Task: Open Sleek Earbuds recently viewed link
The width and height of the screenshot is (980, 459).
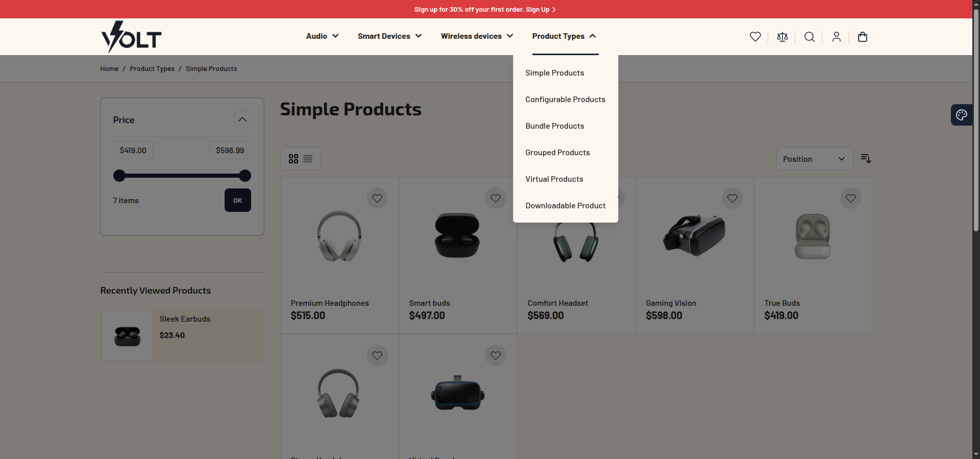Action: (x=185, y=319)
